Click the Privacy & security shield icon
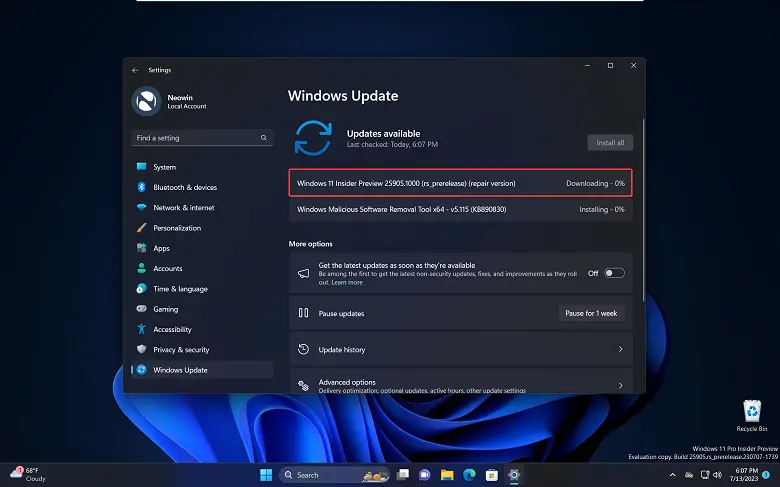This screenshot has height=487, width=780. pyautogui.click(x=141, y=349)
